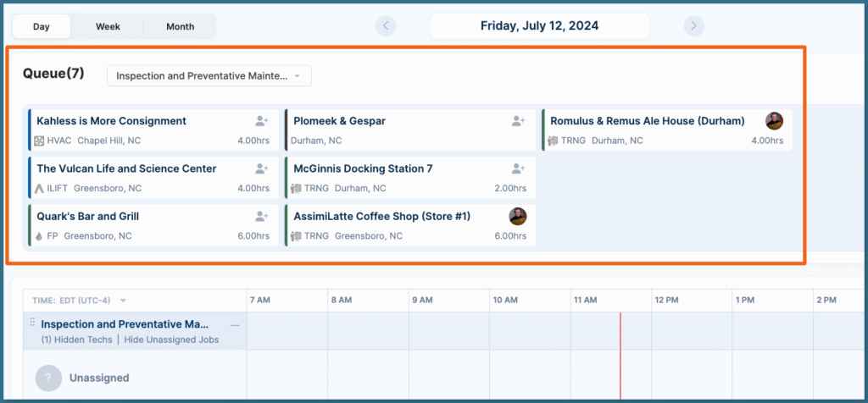Click the Friday, July 12, 2024 date field
The image size is (868, 403).
(x=539, y=25)
